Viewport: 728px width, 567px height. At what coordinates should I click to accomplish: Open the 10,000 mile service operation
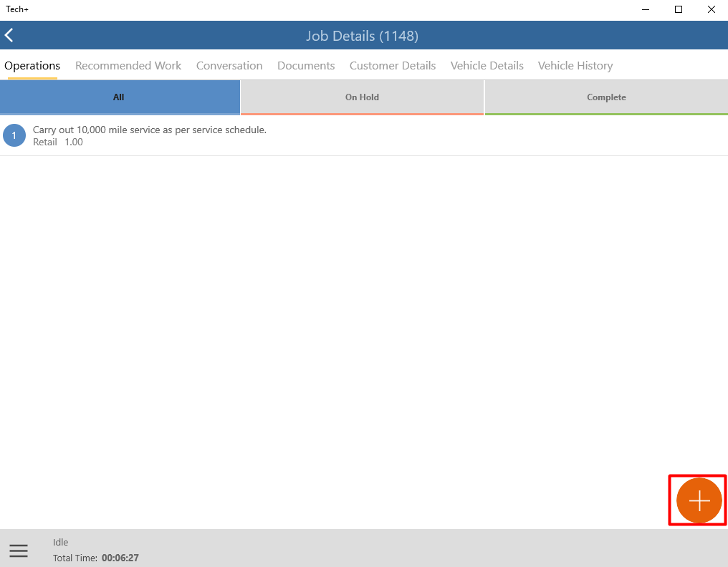coord(364,135)
